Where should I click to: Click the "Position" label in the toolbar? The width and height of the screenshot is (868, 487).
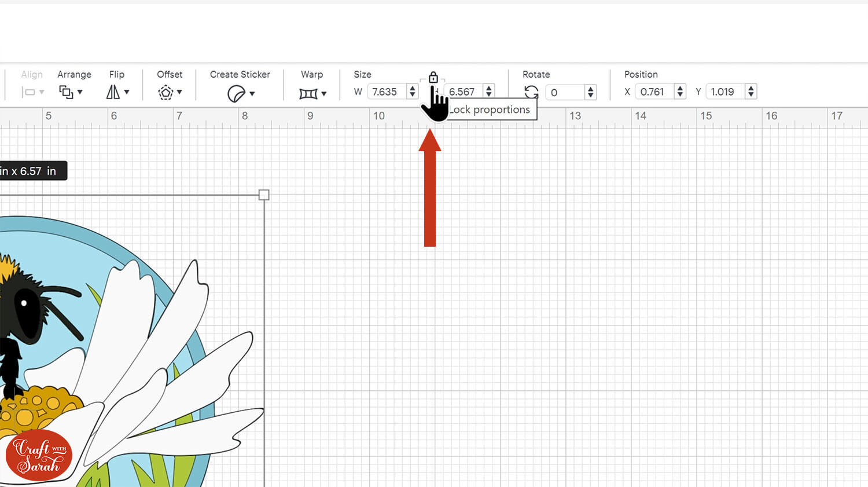point(641,74)
